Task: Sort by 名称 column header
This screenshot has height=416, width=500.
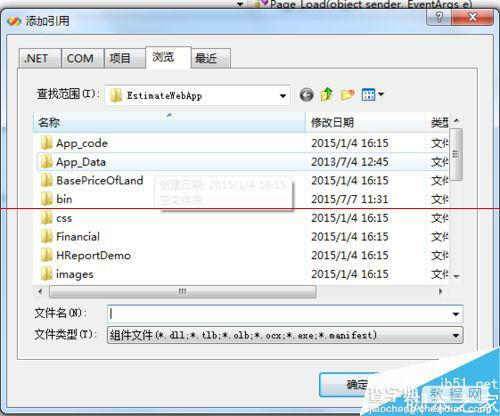Action: [169, 122]
